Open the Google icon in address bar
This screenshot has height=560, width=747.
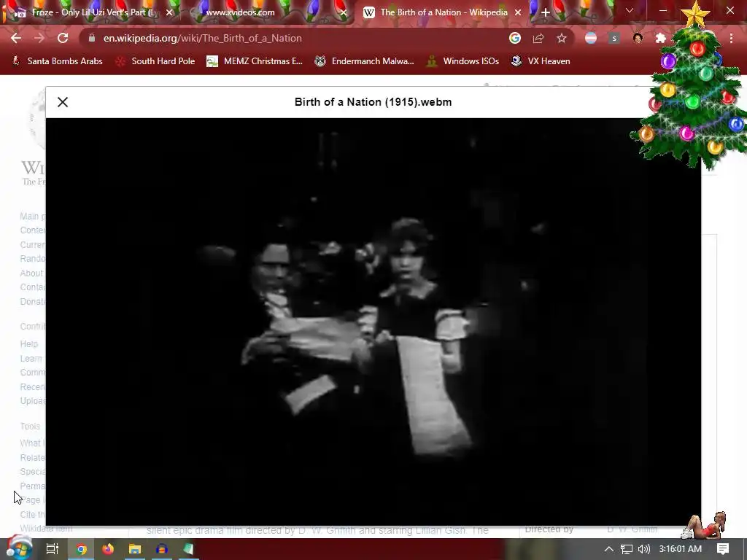(514, 38)
